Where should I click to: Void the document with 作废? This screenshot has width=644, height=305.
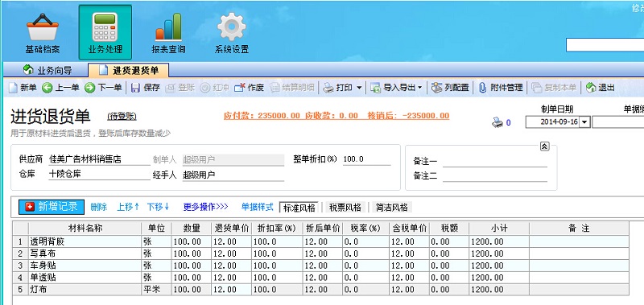pyautogui.click(x=249, y=88)
